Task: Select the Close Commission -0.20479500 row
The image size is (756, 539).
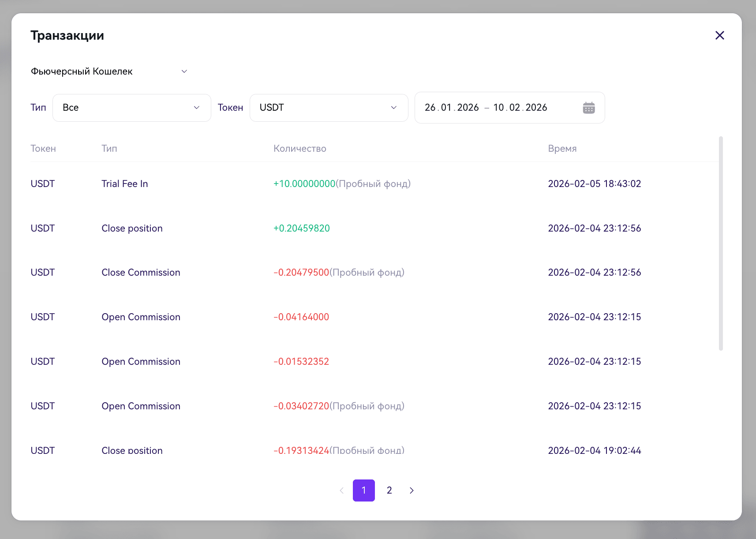Action: (374, 273)
